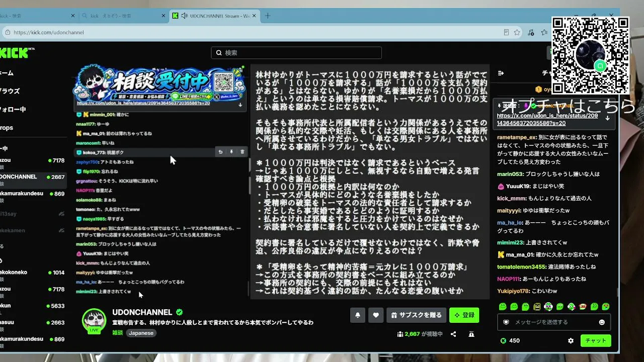Open the sidebar channel with 5633 viewers
The width and height of the screenshot is (644, 362).
[x=33, y=309]
